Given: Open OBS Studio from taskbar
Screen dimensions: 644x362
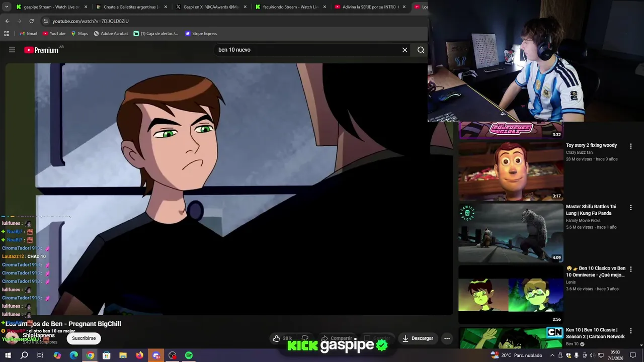Looking at the screenshot, I should (x=173, y=355).
